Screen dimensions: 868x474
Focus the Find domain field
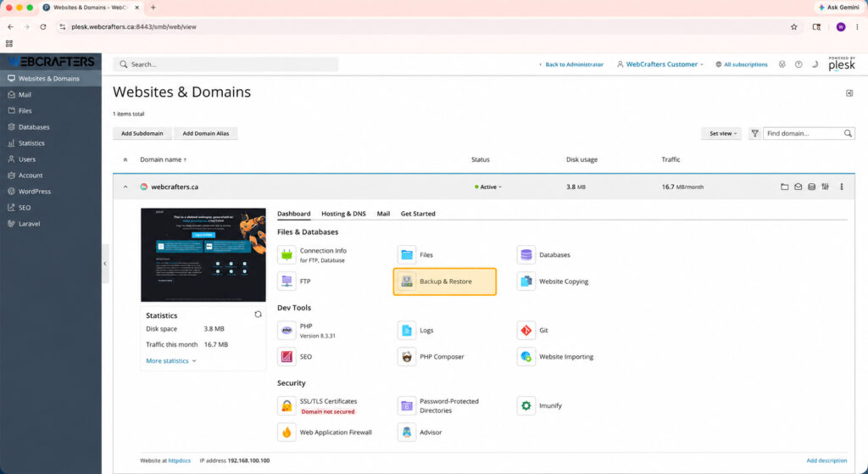click(x=809, y=133)
